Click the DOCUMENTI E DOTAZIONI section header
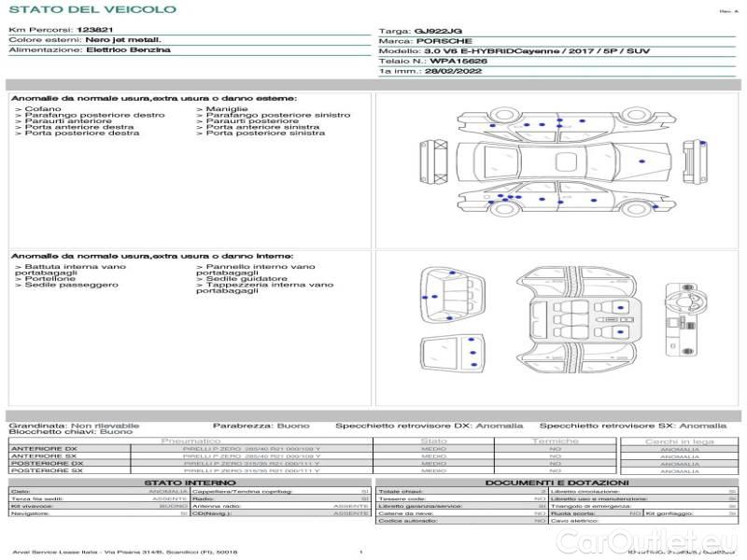 coord(557,483)
